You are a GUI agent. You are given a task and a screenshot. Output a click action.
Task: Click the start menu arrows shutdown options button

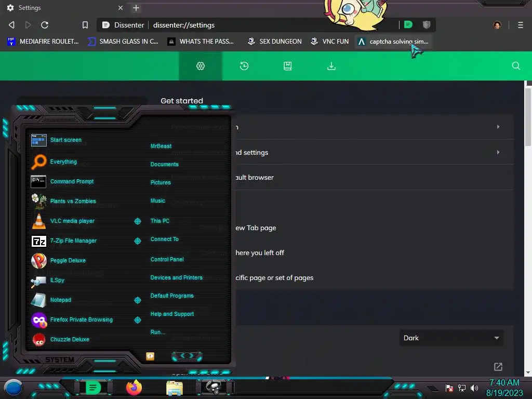click(x=187, y=356)
